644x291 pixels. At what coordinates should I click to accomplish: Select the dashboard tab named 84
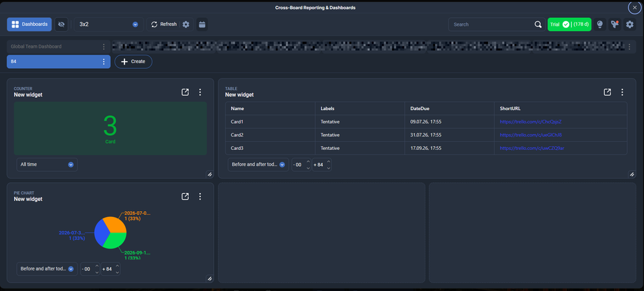[x=54, y=62]
